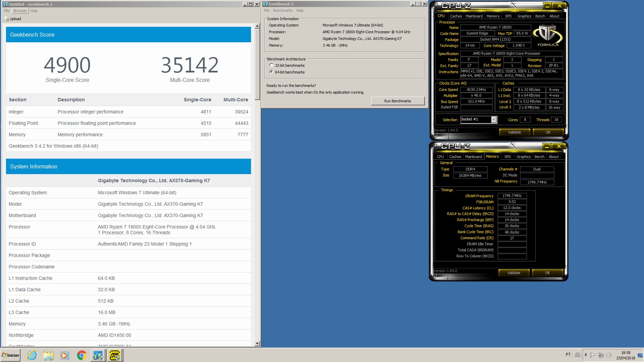Switch to Mainboard tab in lower CPU-Z
The height and width of the screenshot is (362, 644).
[474, 157]
